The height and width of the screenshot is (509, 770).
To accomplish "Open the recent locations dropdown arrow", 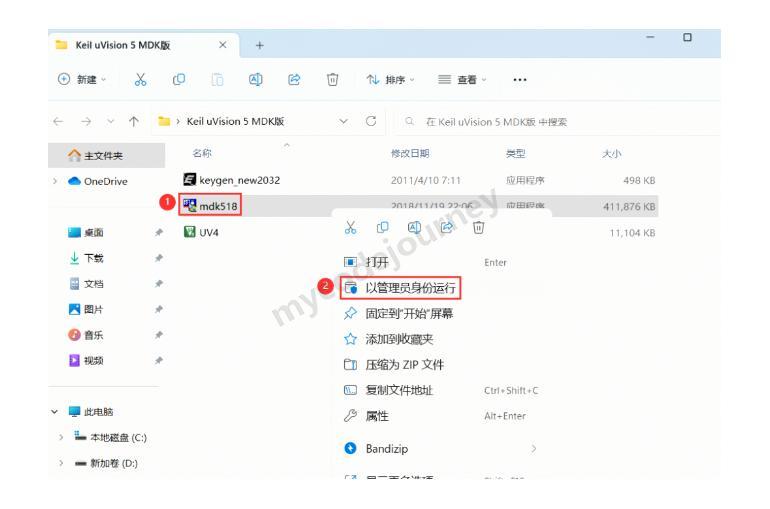I will [110, 121].
